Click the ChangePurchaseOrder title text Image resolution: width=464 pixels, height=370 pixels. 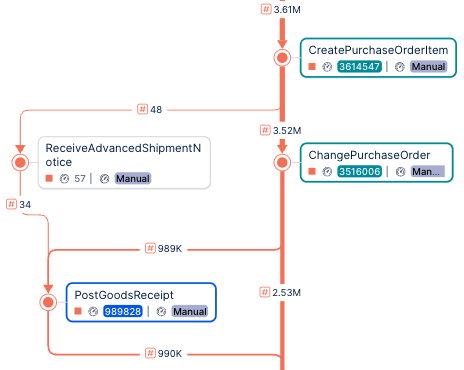click(x=369, y=155)
